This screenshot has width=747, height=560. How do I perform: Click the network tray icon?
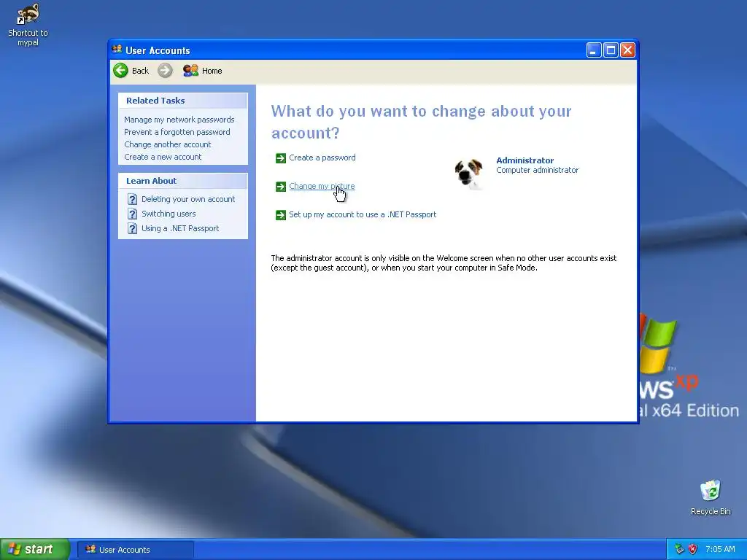[x=679, y=549]
